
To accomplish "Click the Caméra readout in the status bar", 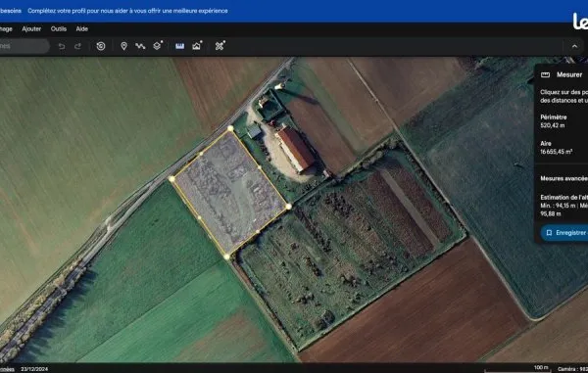I will click(x=572, y=369).
